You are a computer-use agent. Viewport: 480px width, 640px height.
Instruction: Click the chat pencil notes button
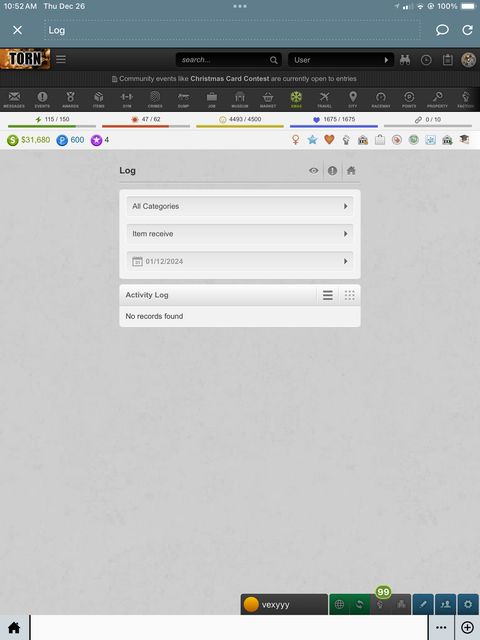[423, 604]
